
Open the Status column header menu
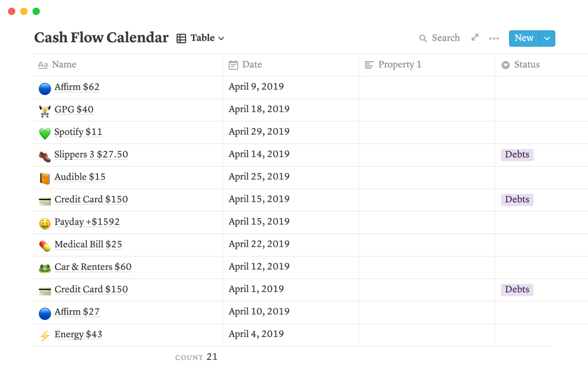(526, 65)
